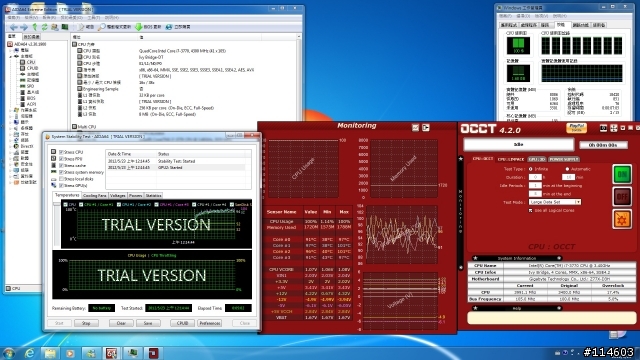Click AIDA64 details pane vertical scrollbar
Screen dimensions: 640x360
point(299,78)
